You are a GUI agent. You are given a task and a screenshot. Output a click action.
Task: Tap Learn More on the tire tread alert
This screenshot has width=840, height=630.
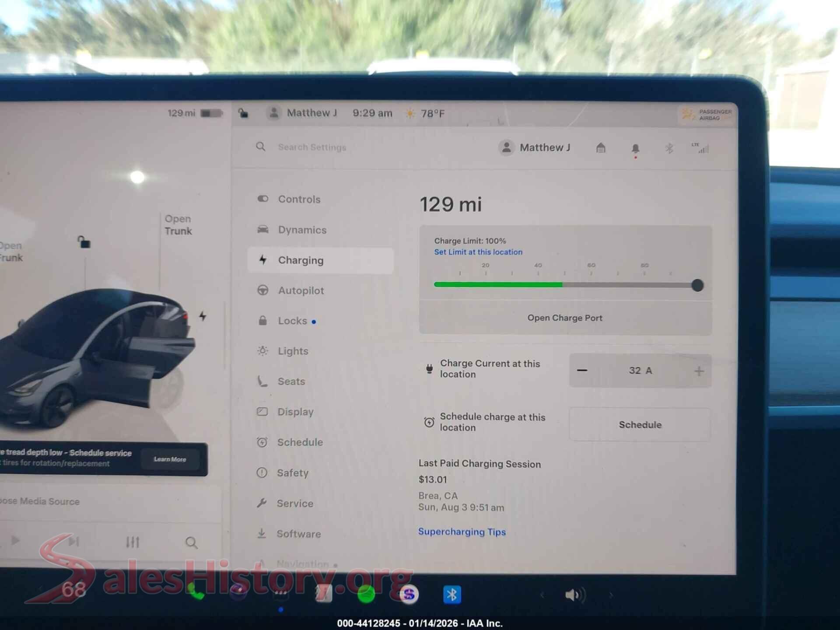click(170, 459)
